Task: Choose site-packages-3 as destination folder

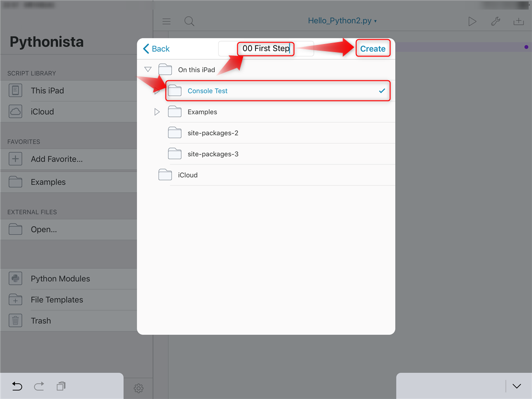Action: tap(213, 154)
